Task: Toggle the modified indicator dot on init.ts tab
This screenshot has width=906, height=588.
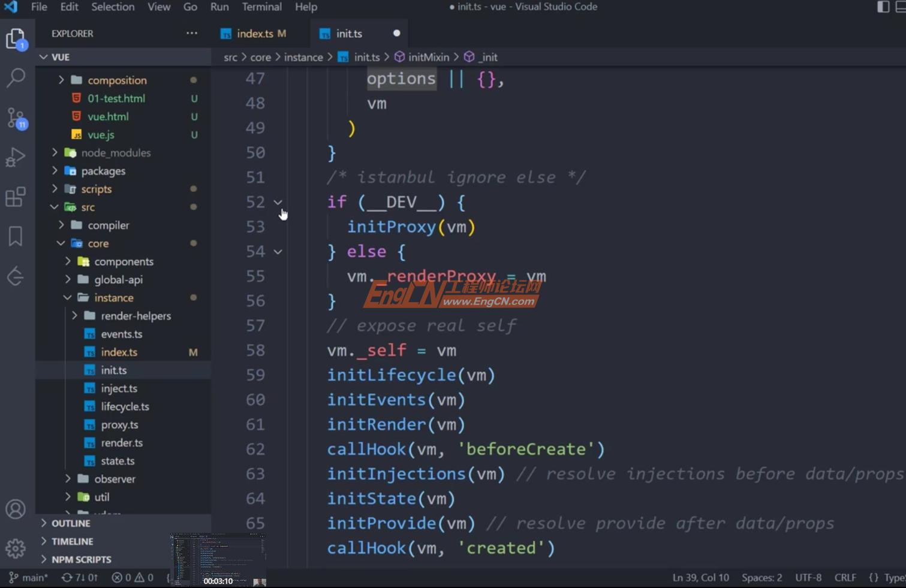Action: coord(396,34)
